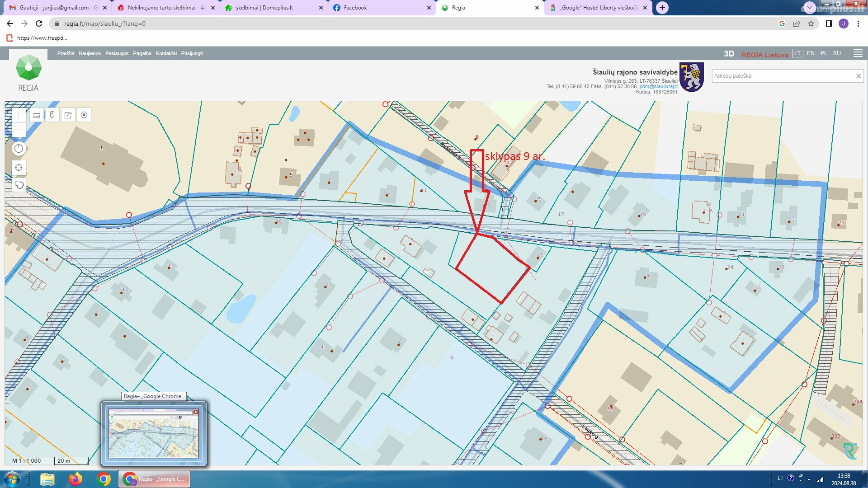Click the Regia window preview thumbnail
The image size is (868, 488).
click(x=154, y=433)
